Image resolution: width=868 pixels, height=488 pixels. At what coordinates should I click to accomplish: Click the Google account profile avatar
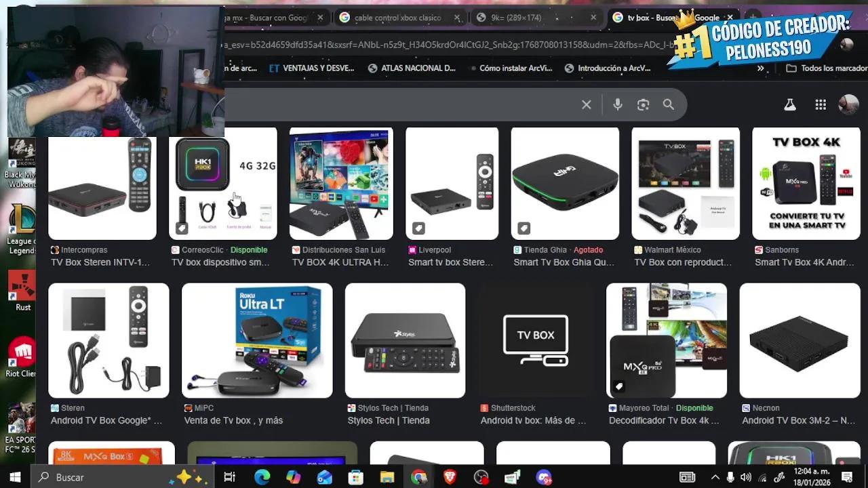pyautogui.click(x=848, y=104)
